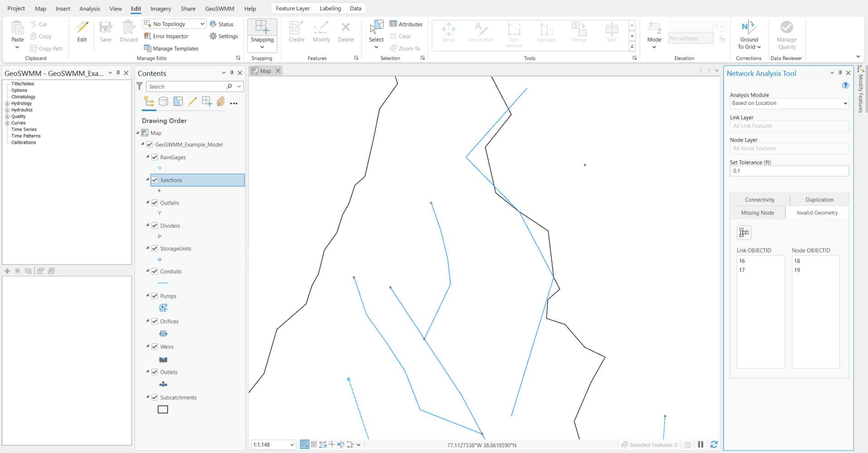Open the map scale dropdown showing 1:1,148

click(x=292, y=444)
